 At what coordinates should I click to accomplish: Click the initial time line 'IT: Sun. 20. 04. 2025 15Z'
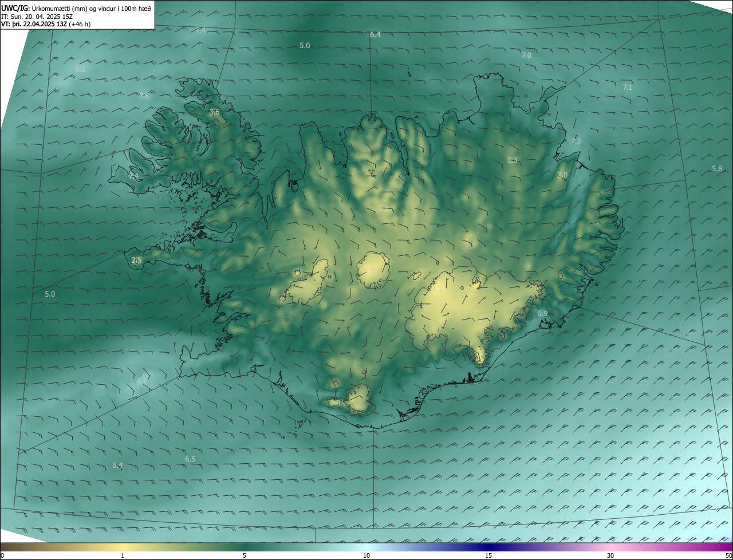pyautogui.click(x=37, y=17)
